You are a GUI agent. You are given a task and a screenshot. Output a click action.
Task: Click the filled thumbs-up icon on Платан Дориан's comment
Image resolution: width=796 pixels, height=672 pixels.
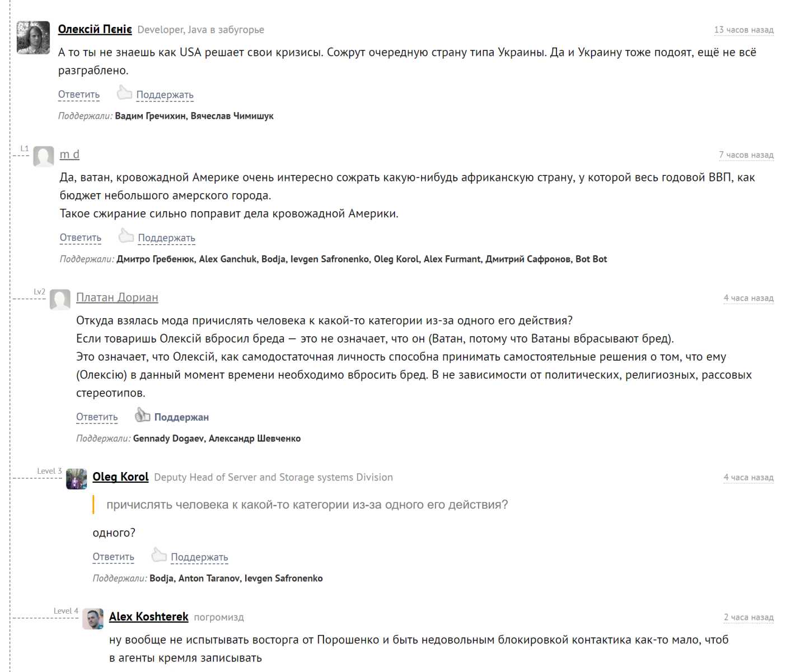point(143,415)
